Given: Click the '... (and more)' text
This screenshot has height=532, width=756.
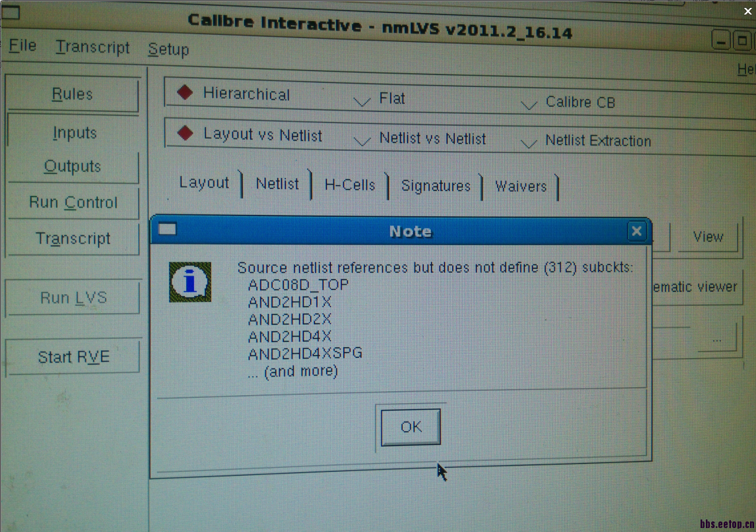Looking at the screenshot, I should [x=293, y=371].
